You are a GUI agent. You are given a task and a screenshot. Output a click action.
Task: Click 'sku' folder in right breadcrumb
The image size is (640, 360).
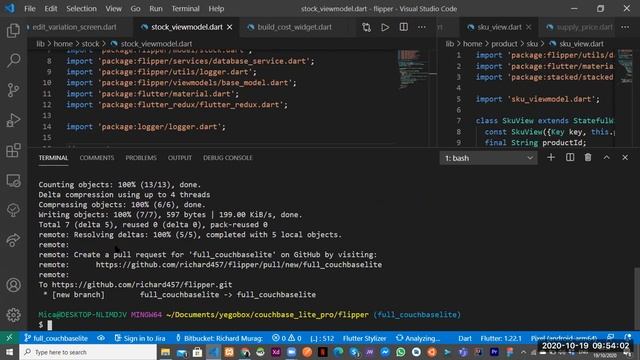[532, 44]
